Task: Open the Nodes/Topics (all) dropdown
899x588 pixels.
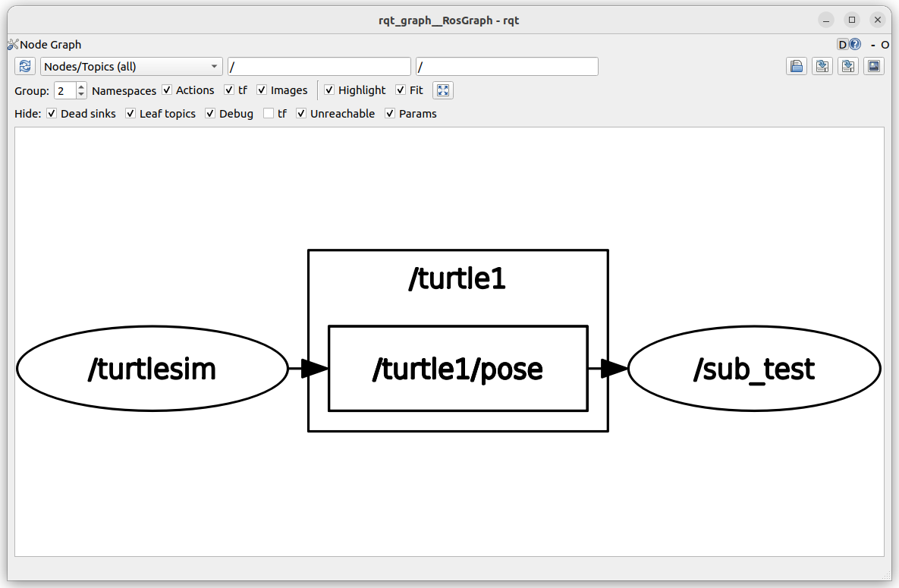Action: tap(131, 67)
